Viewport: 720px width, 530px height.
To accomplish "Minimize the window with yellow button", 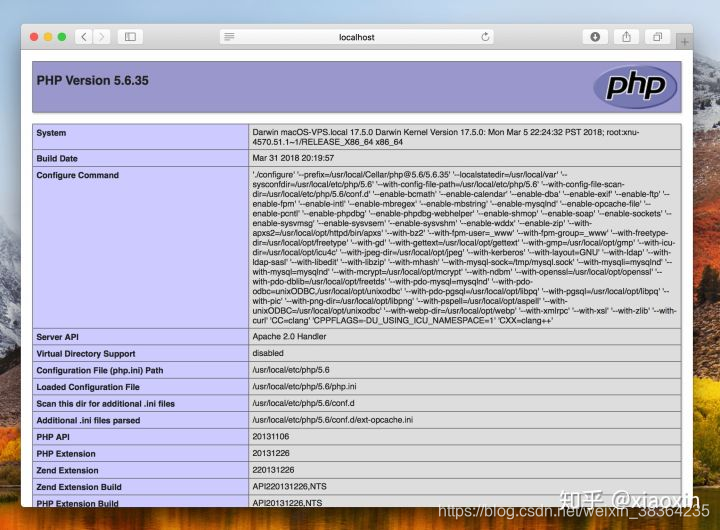I will [48, 37].
